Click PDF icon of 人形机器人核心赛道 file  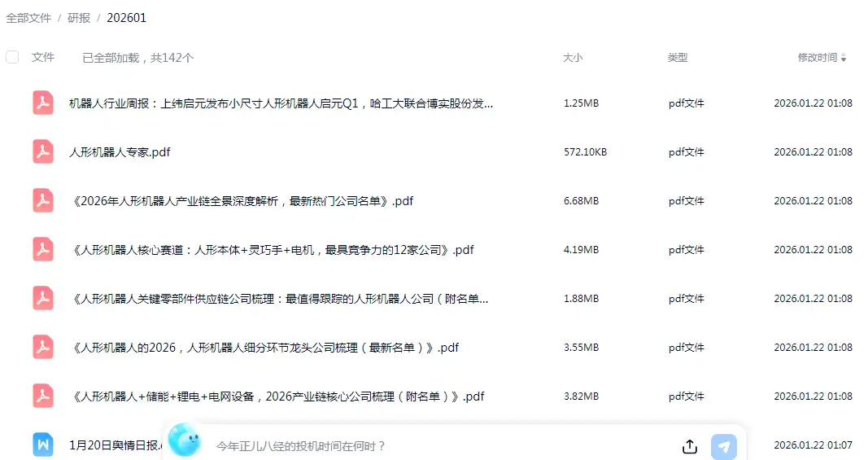point(43,249)
